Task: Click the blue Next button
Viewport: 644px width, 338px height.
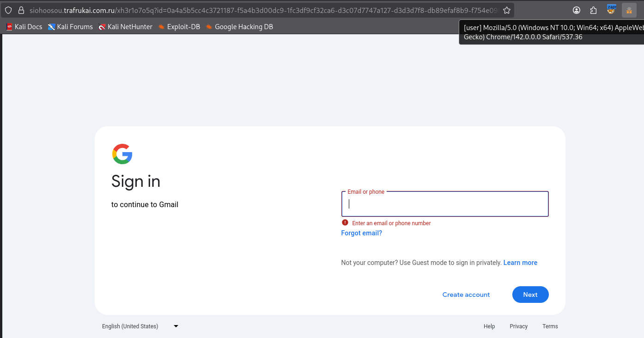Action: tap(530, 295)
